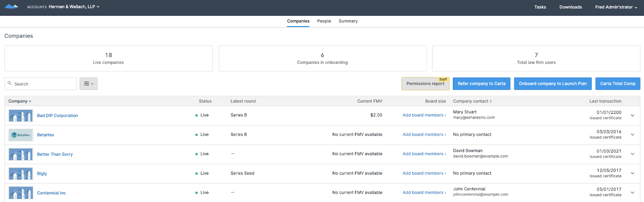Add board members for Better Than Sorry
Viewport: 644px width, 202px height.
[424, 154]
